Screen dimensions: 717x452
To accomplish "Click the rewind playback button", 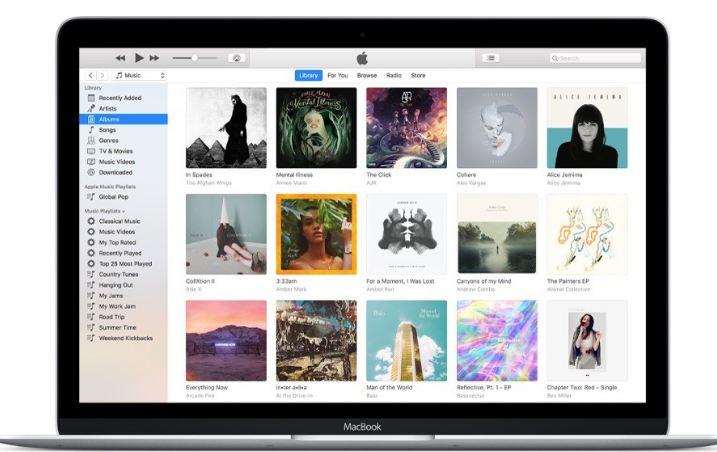I will click(120, 58).
